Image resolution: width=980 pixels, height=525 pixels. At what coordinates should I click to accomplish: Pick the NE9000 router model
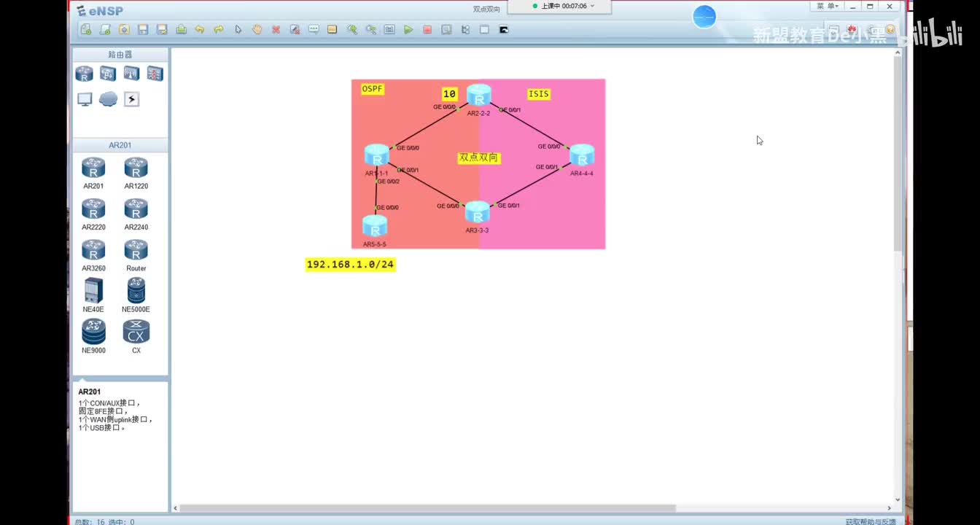(93, 336)
